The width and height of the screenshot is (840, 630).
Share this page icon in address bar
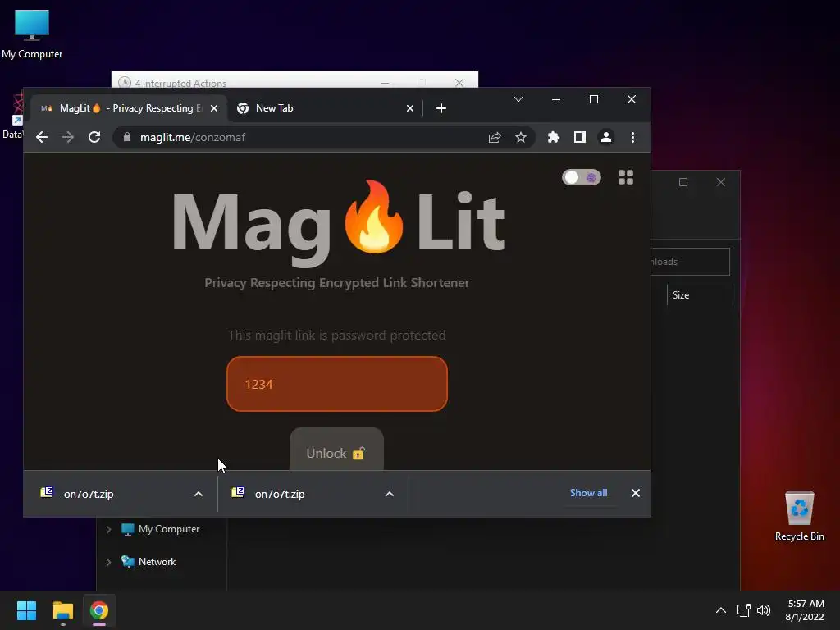[x=495, y=137]
